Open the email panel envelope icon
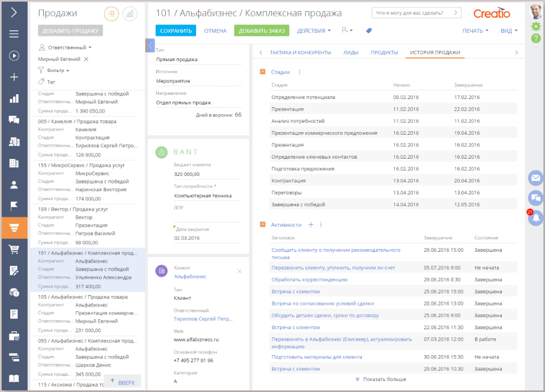Screen dimensions: 545x392 point(536,178)
